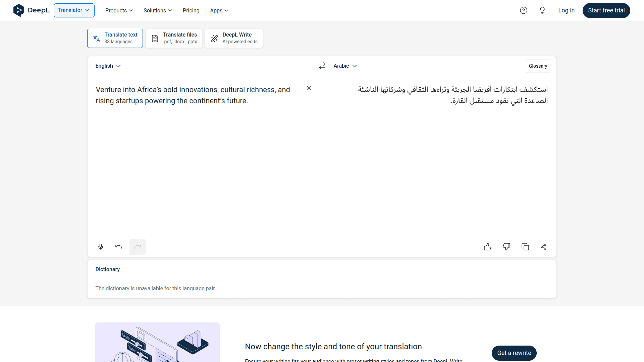The height and width of the screenshot is (362, 644).
Task: Click the Arabic translation output text
Action: 453,95
